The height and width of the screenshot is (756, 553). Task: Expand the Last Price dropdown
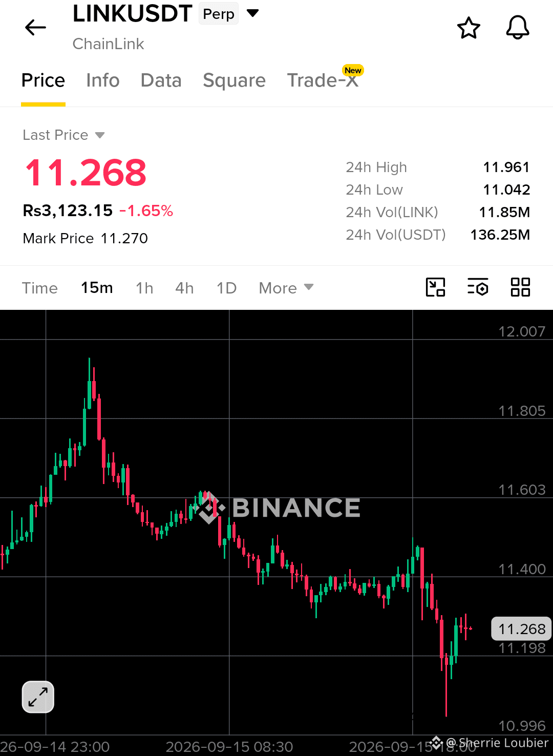click(x=63, y=135)
